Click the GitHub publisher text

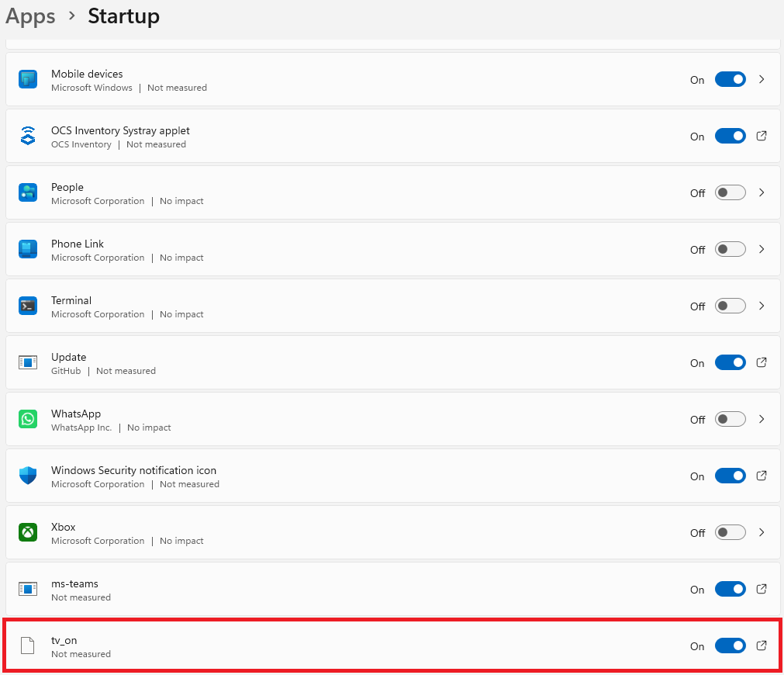click(66, 371)
